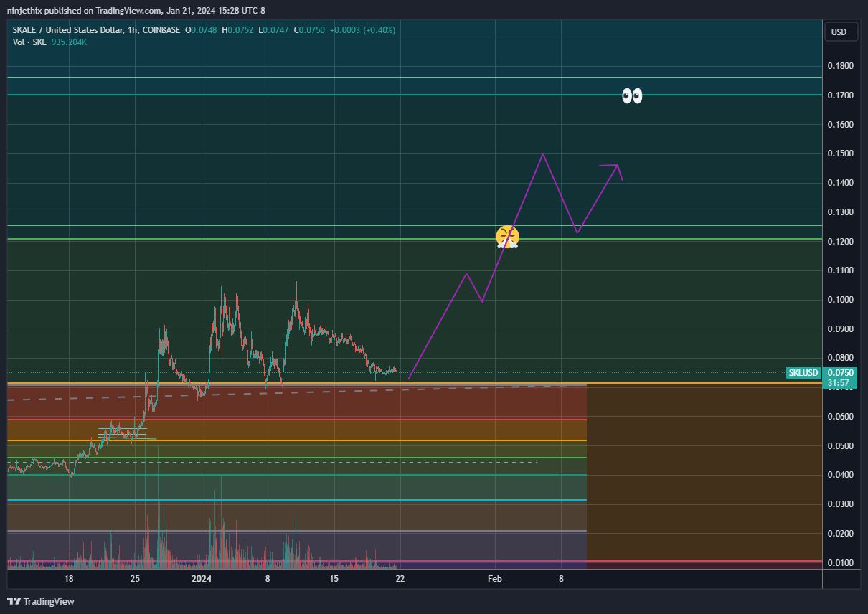The image size is (868, 614).
Task: Click the 0.0200 price axis label
Action: (x=840, y=534)
